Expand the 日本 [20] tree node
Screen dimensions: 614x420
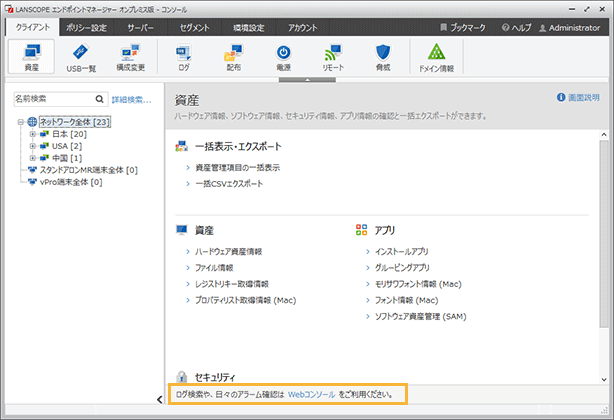(x=32, y=133)
